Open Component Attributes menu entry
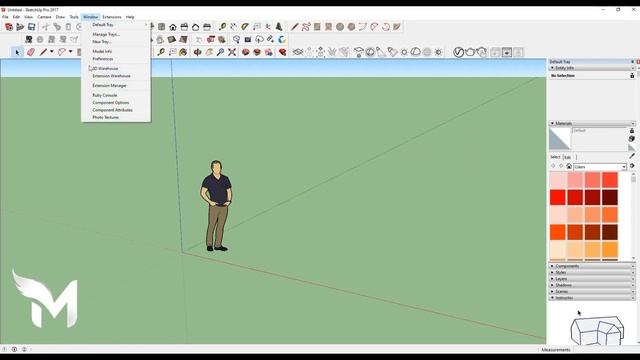 click(116, 110)
